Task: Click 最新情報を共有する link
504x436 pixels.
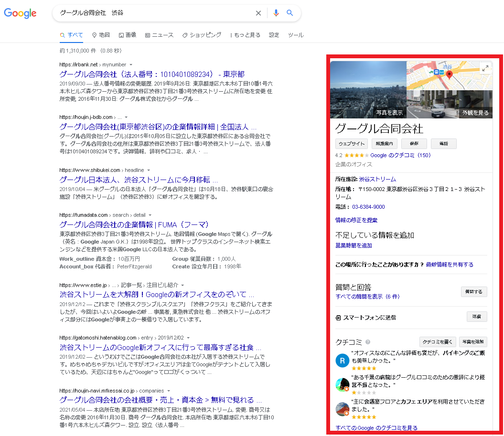Action: pyautogui.click(x=450, y=265)
